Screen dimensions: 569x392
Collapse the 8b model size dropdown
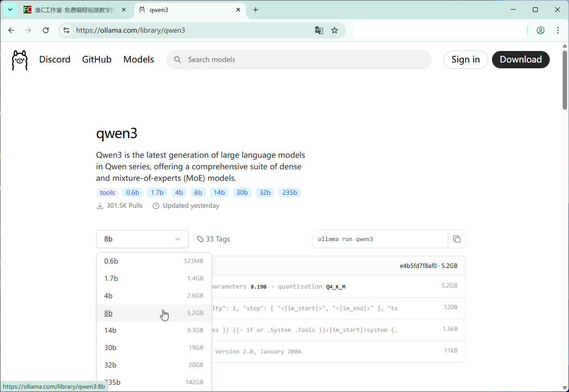click(142, 239)
